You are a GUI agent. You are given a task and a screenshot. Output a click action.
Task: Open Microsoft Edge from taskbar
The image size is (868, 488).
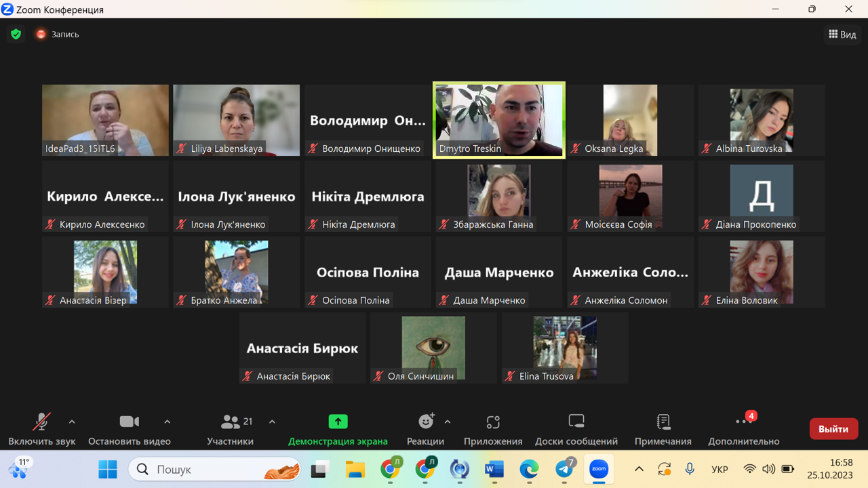click(x=529, y=469)
